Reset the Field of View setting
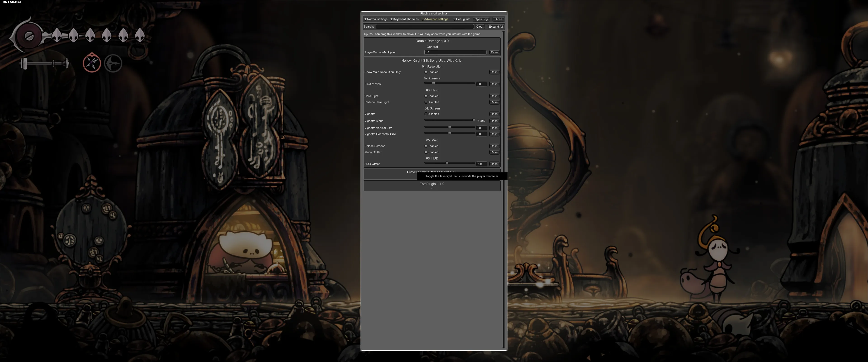This screenshot has width=868, height=362. 494,84
